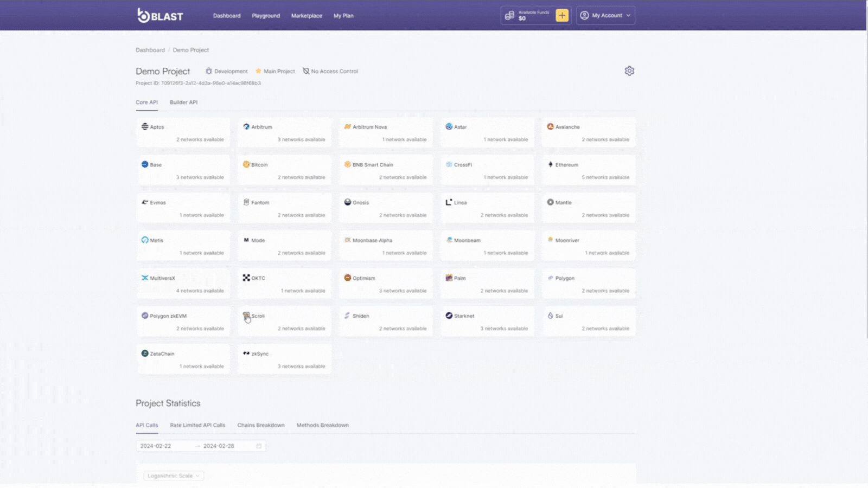
Task: Click the Linea chain icon
Action: tap(449, 202)
